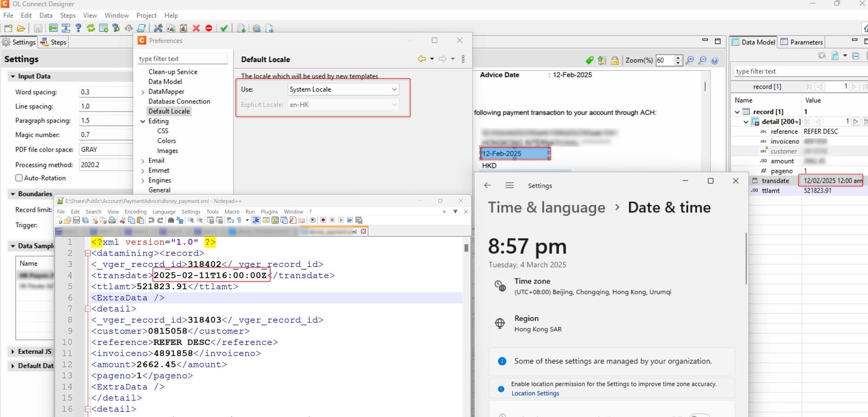Click the paste step clipboard icon

184,28
